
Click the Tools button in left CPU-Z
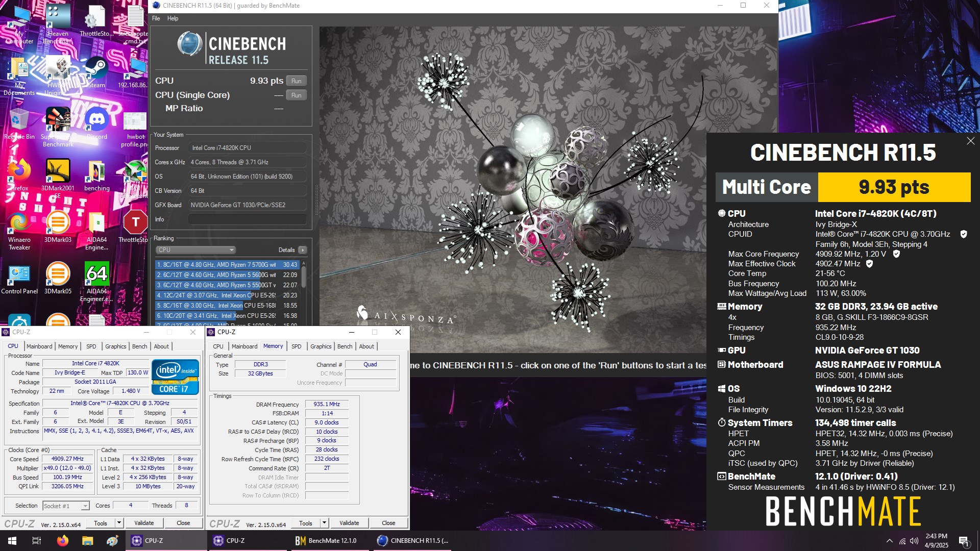pyautogui.click(x=101, y=523)
